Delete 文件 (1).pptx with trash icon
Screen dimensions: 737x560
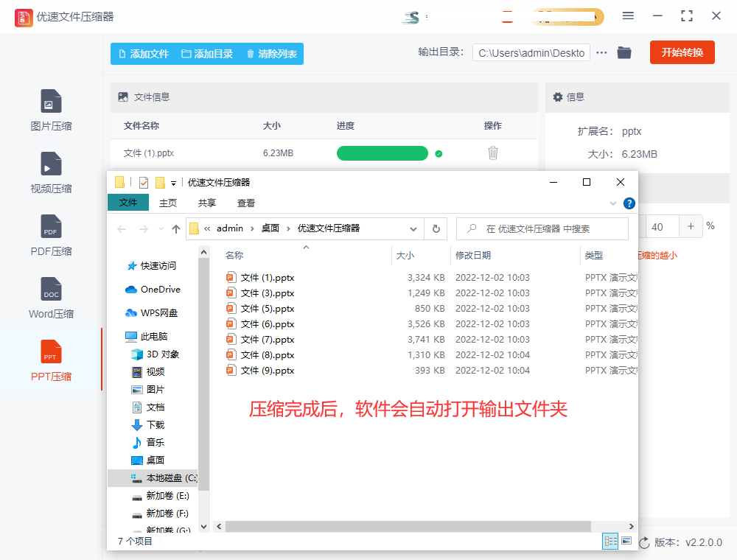click(x=492, y=153)
